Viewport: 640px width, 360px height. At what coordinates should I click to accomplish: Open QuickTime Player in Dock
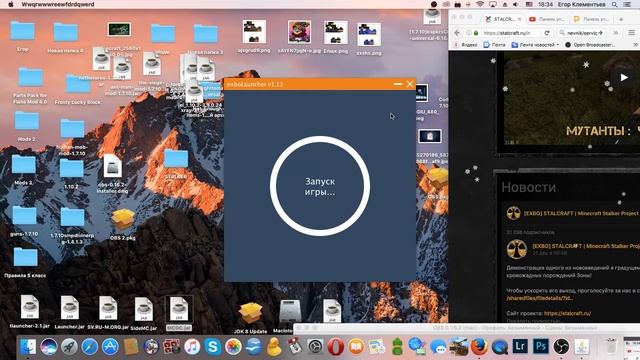pos(499,347)
